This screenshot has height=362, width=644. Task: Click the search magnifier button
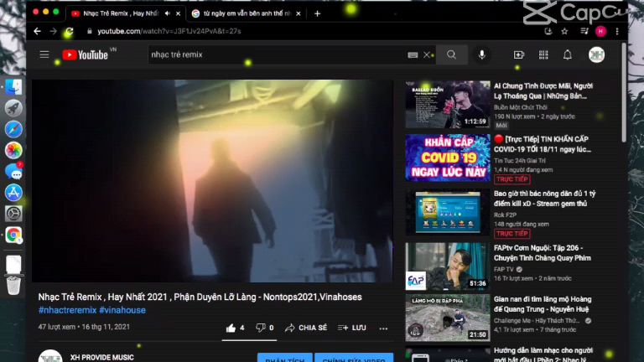tap(451, 54)
